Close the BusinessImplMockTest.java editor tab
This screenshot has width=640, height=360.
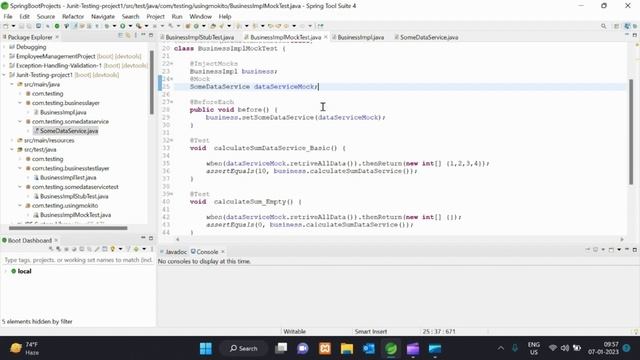[x=326, y=37]
